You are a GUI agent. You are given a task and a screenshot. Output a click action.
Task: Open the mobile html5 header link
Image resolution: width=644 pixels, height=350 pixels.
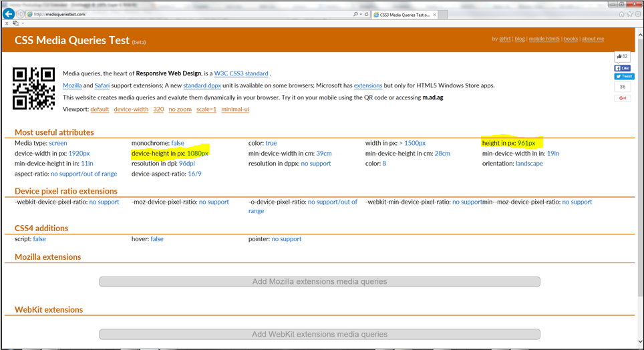(x=544, y=39)
